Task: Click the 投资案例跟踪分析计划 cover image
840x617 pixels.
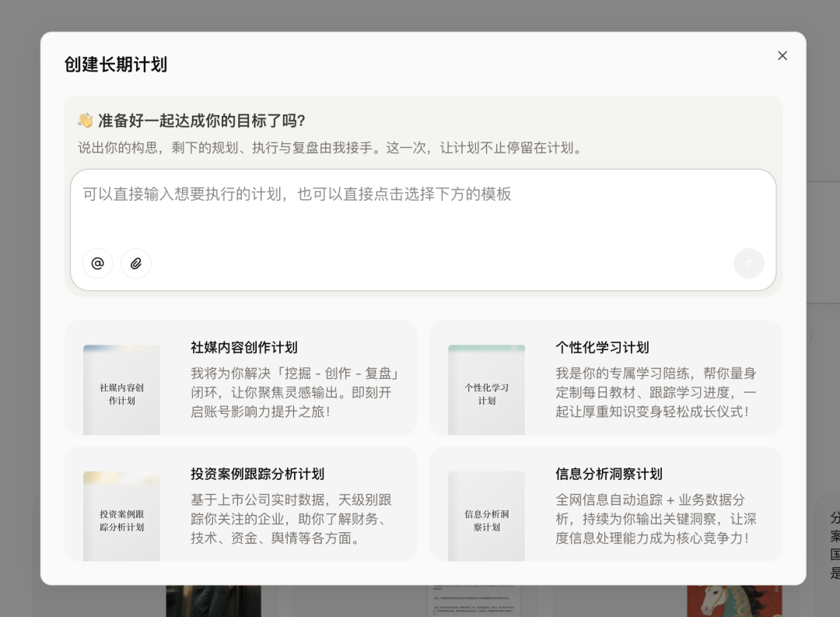Action: pos(121,514)
